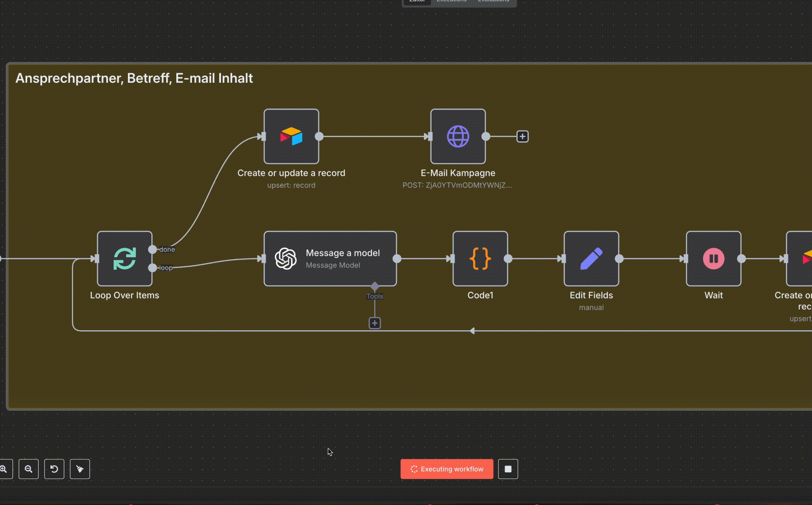Select sticky note titled Ansprechpartner, Betreff, E-mail Inhalt

point(134,78)
